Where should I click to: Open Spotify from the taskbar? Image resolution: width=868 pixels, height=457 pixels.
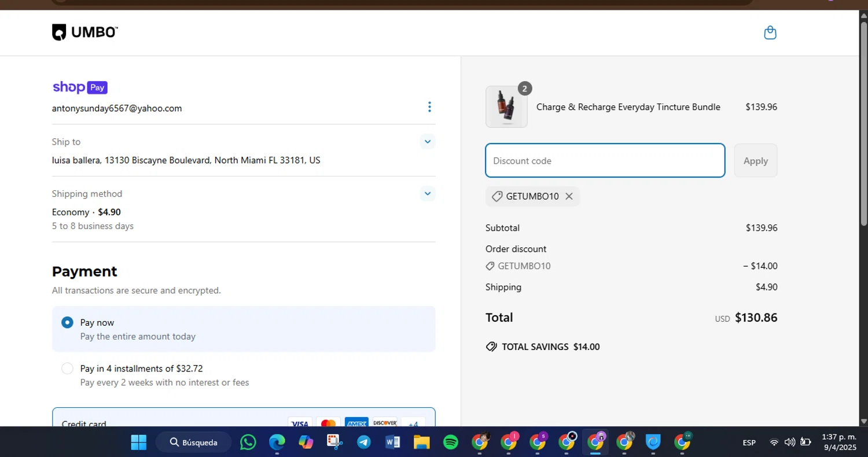click(451, 443)
